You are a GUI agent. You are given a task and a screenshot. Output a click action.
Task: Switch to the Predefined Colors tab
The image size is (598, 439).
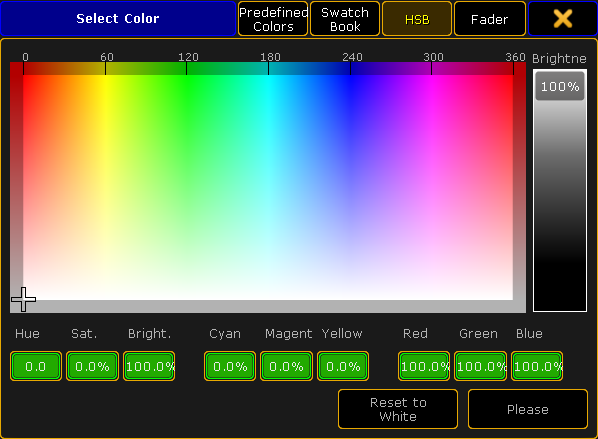(273, 19)
